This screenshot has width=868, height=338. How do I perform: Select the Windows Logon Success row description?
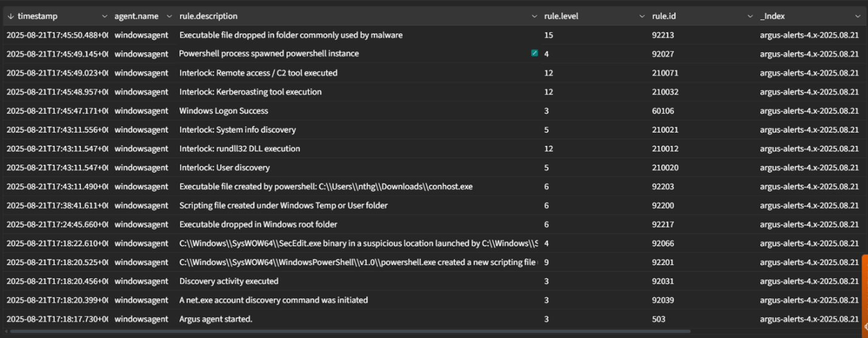point(223,111)
